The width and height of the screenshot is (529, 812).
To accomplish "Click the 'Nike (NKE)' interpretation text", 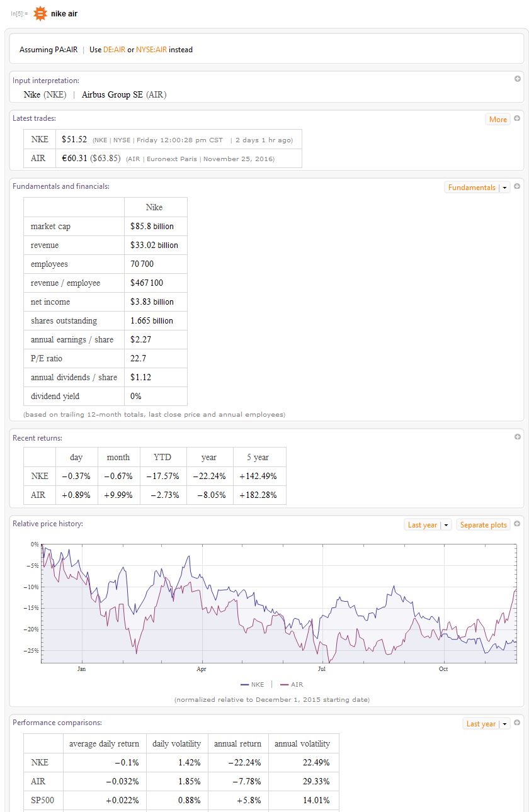I will pos(45,95).
